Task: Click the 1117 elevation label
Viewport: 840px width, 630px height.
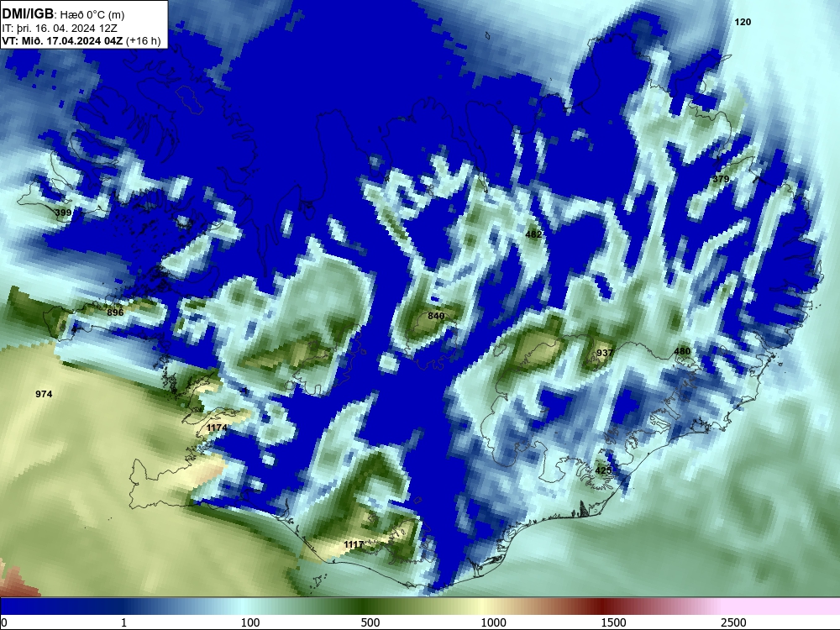Action: point(354,544)
